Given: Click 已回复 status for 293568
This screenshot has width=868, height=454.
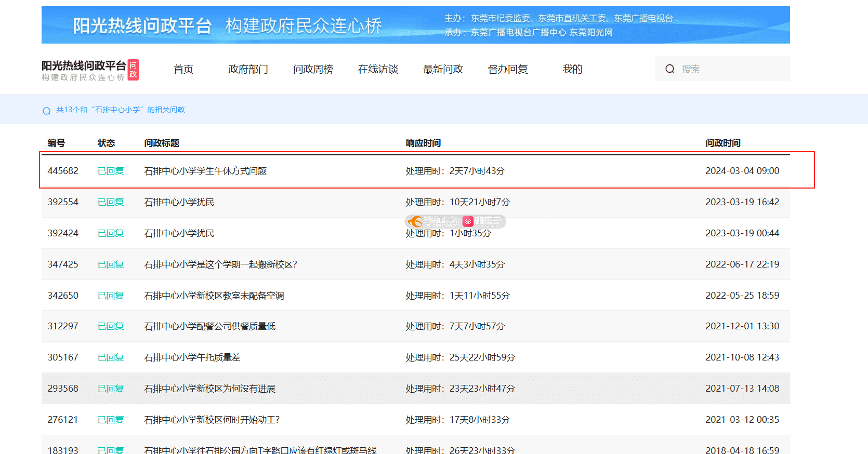Looking at the screenshot, I should [111, 389].
